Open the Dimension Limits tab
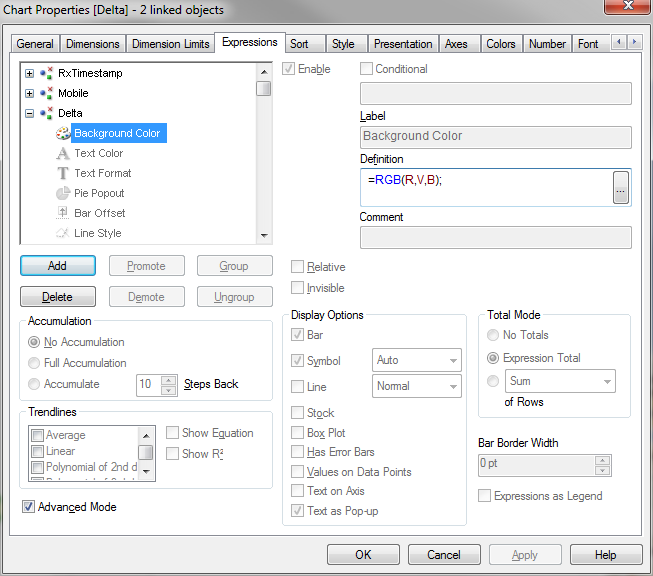This screenshot has height=576, width=653. 170,44
